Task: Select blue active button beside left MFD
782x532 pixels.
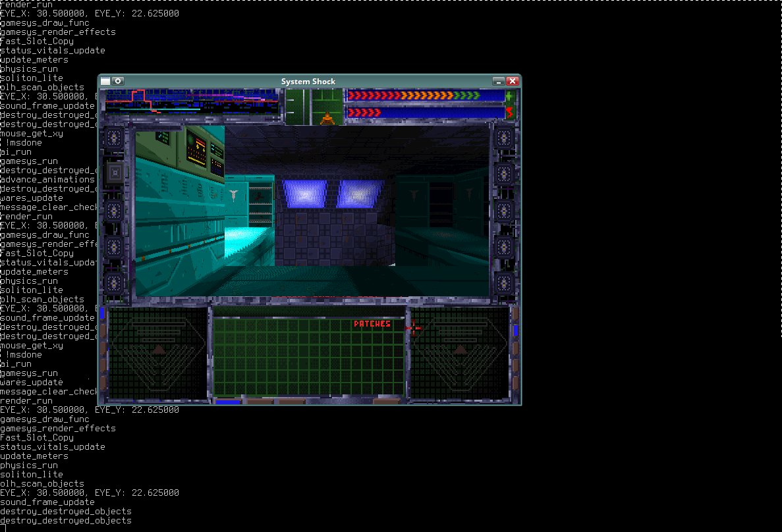Action: click(102, 313)
